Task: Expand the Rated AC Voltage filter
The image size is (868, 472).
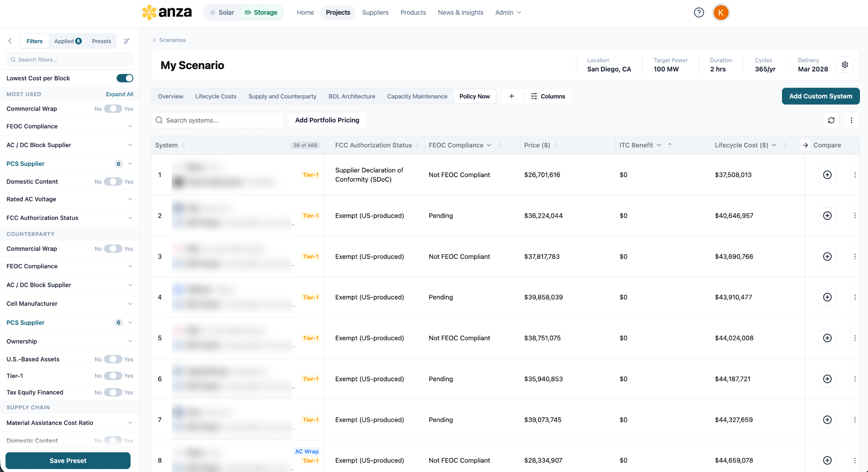Action: [70, 199]
